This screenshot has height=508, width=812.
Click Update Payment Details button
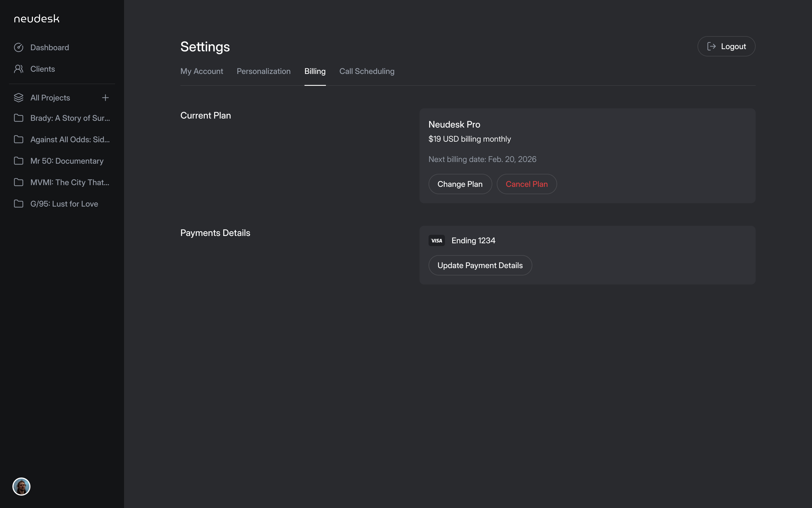[480, 265]
